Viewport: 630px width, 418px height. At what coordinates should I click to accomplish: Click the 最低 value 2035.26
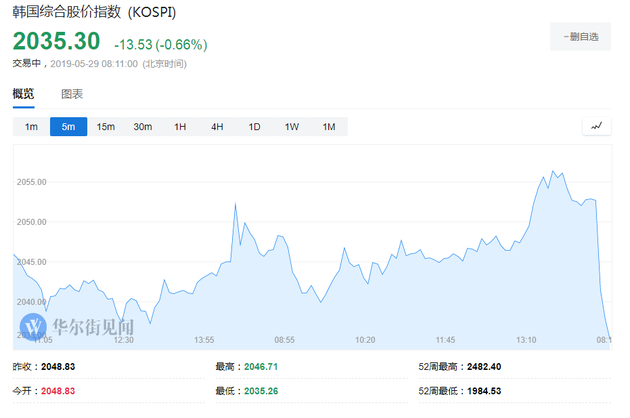click(x=261, y=391)
